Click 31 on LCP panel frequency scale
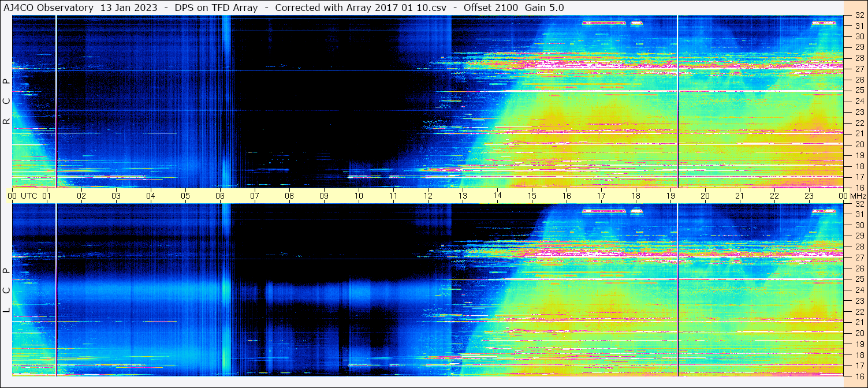868x388 pixels. pyautogui.click(x=859, y=214)
